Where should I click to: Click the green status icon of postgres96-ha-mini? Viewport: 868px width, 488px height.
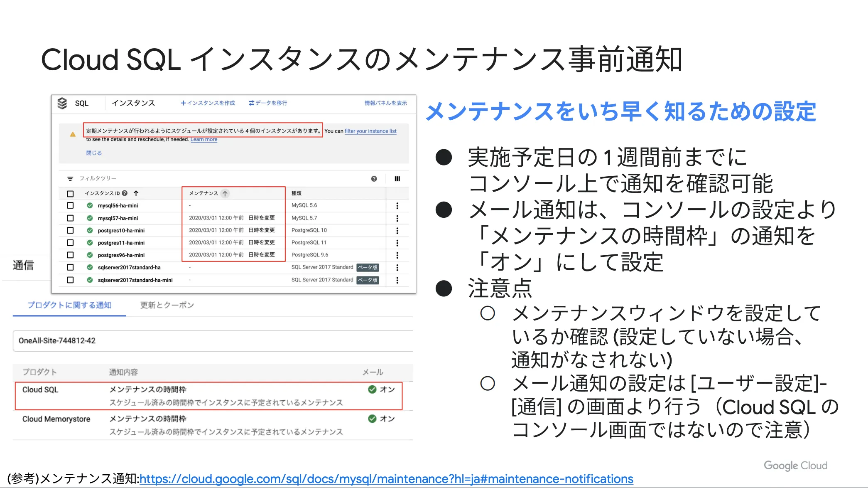90,255
